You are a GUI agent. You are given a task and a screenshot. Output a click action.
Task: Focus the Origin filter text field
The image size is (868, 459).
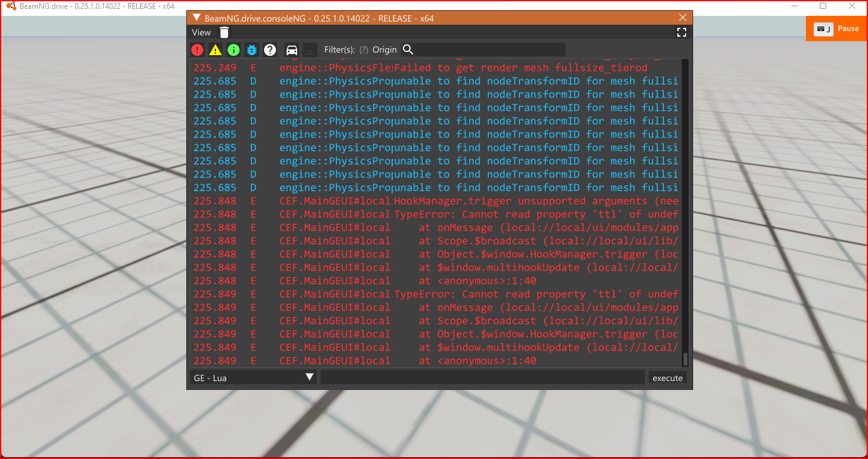(x=489, y=49)
